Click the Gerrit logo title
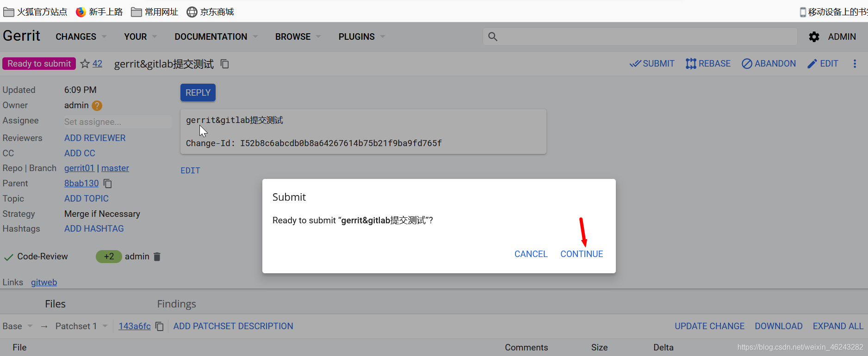The width and height of the screenshot is (868, 356). click(x=21, y=36)
